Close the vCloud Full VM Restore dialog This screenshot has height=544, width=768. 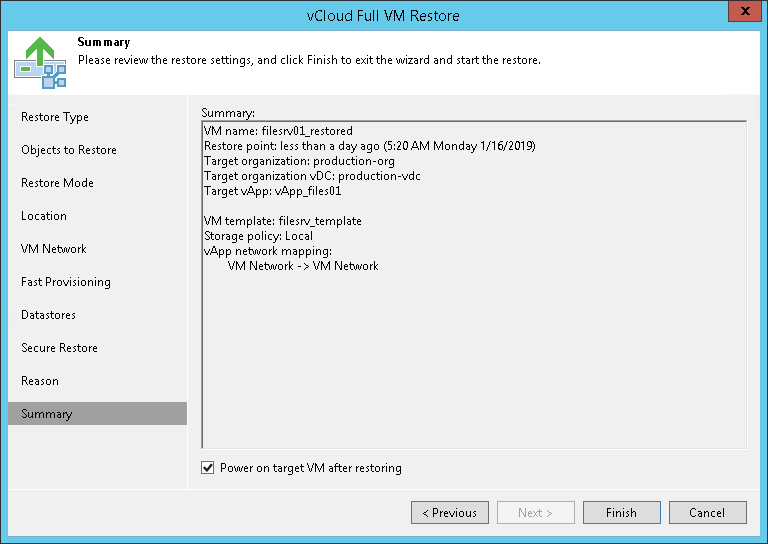click(742, 15)
